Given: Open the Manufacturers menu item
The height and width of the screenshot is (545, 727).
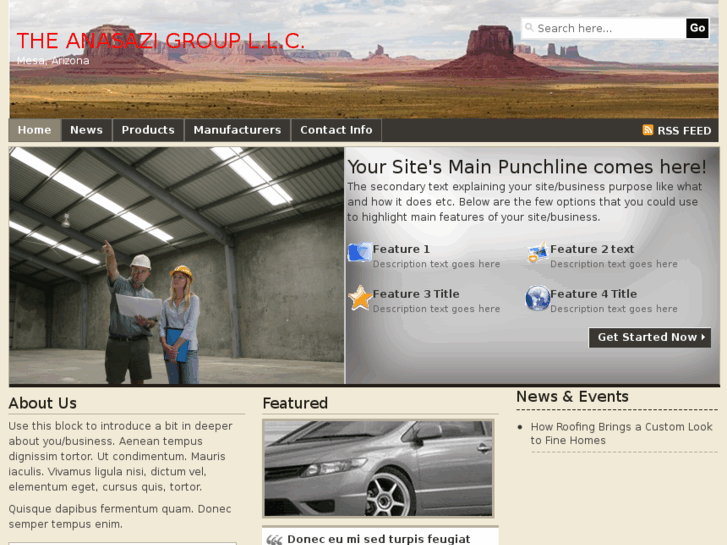Looking at the screenshot, I should tap(237, 130).
